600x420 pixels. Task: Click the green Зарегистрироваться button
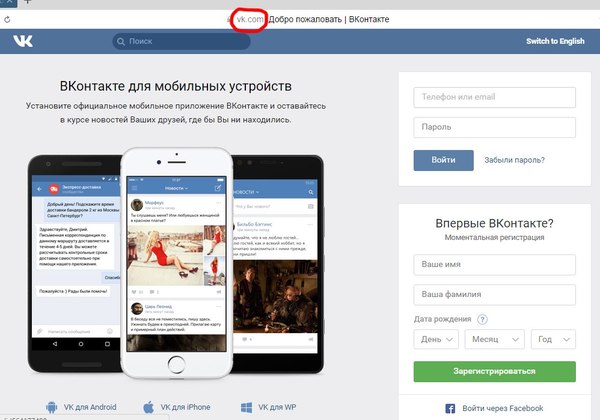(494, 371)
